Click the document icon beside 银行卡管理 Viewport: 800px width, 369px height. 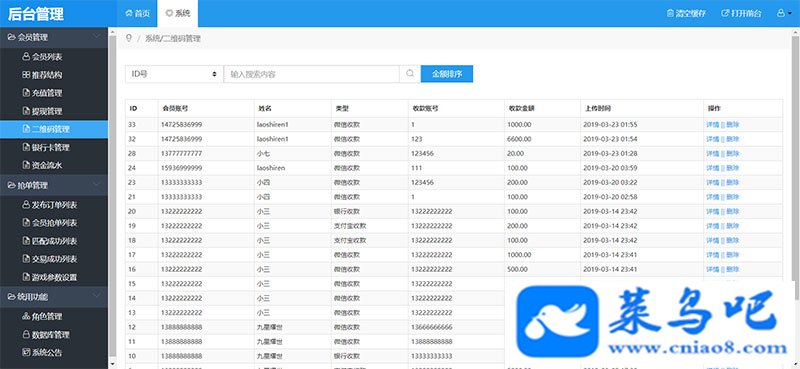tap(27, 147)
